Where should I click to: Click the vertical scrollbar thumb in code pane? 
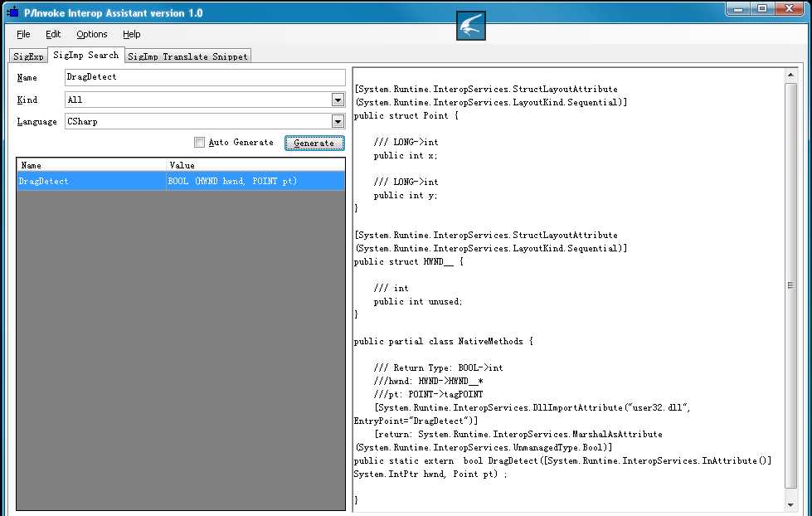(790, 285)
